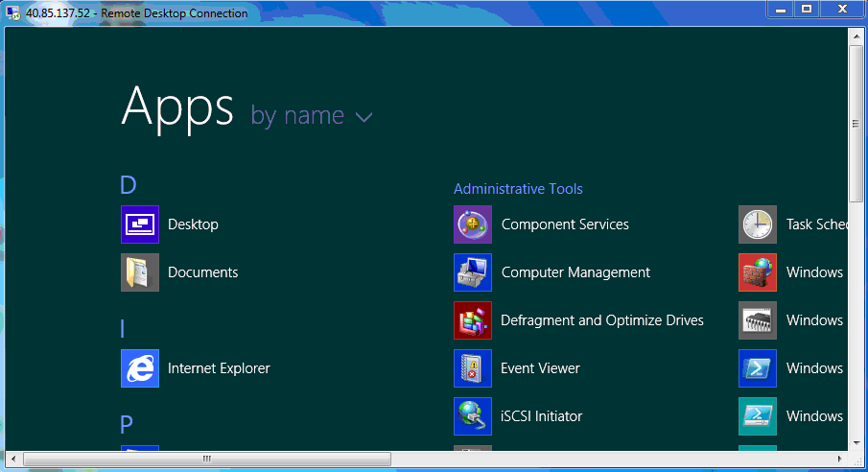Launch the blue Windows PowerShell icon

pos(758,368)
